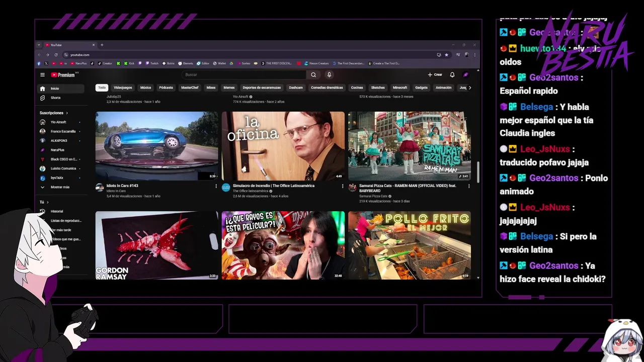Focus the Buscar search field
The width and height of the screenshot is (644, 362).
tap(244, 75)
